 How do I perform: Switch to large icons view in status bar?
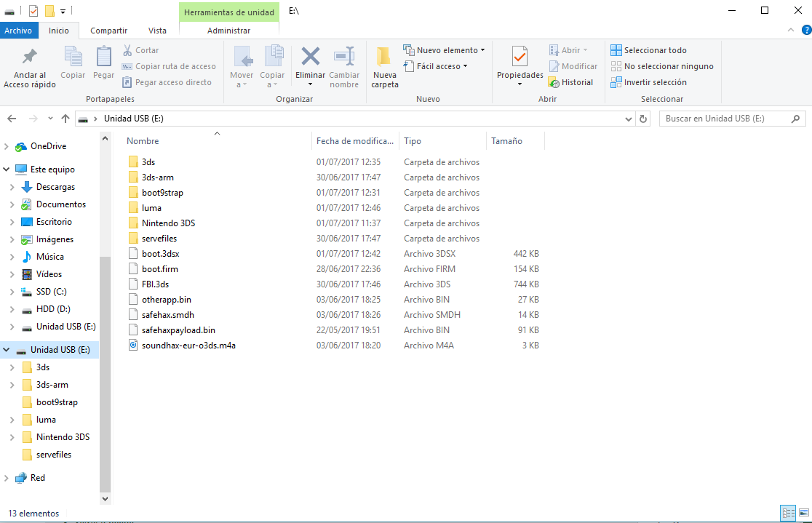[x=802, y=513]
